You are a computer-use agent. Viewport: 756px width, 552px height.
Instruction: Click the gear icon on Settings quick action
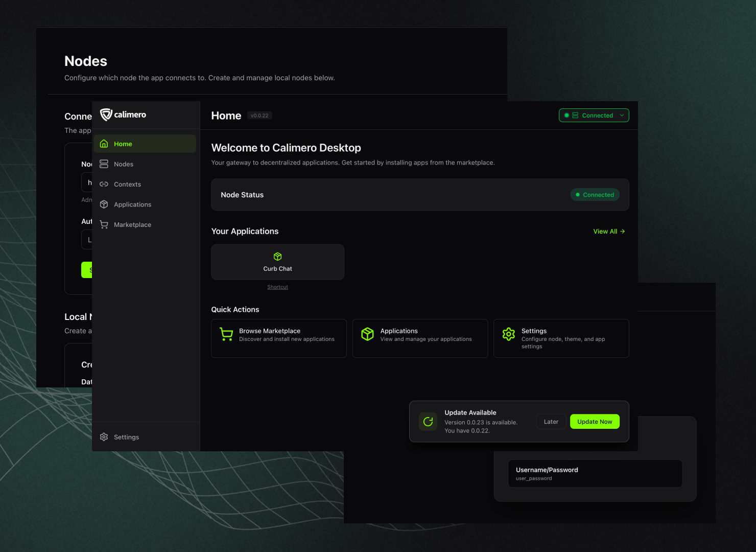[x=508, y=334]
